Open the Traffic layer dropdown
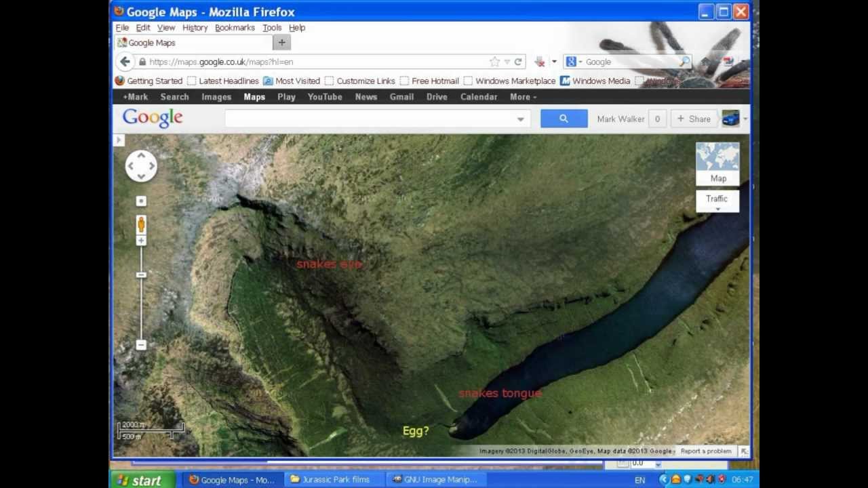 tap(717, 201)
